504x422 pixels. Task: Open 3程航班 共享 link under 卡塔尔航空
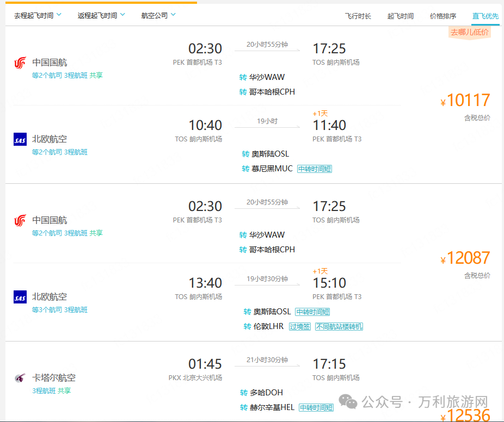click(51, 391)
